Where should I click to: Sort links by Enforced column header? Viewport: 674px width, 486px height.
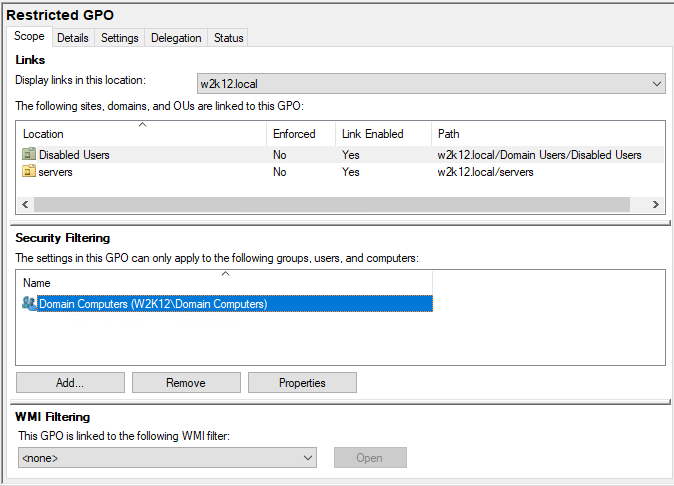coord(301,134)
